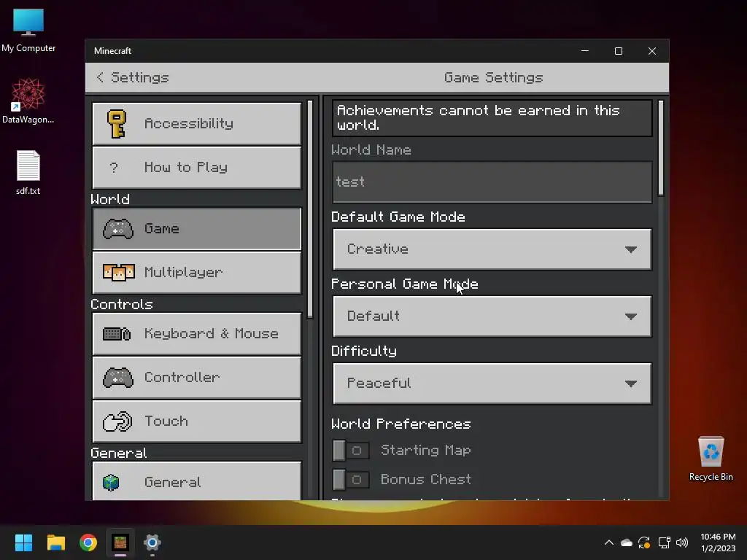Show hidden system tray icons
Image resolution: width=747 pixels, height=560 pixels.
click(609, 542)
